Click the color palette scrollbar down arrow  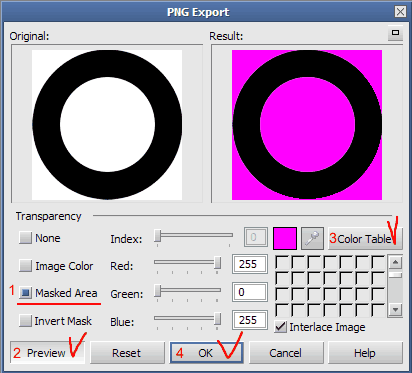click(395, 310)
